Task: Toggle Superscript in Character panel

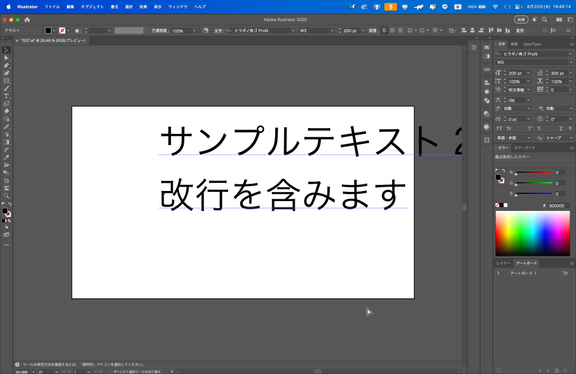Action: (530, 128)
